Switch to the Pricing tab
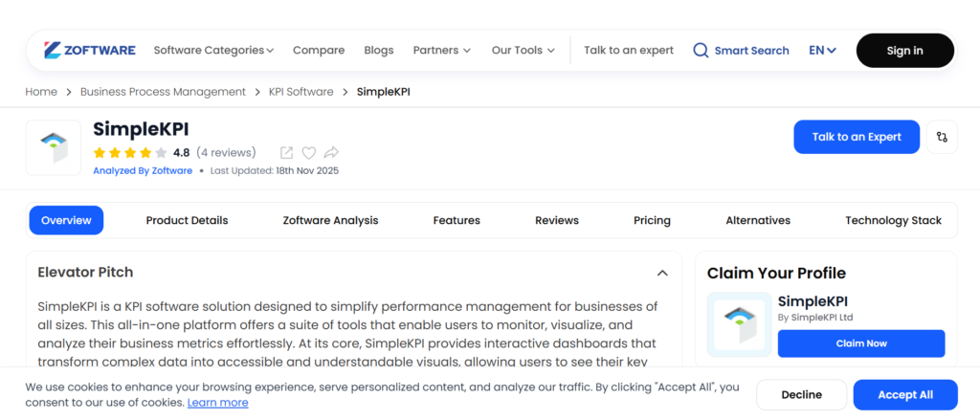Viewport: 980px width, 420px height. tap(652, 220)
